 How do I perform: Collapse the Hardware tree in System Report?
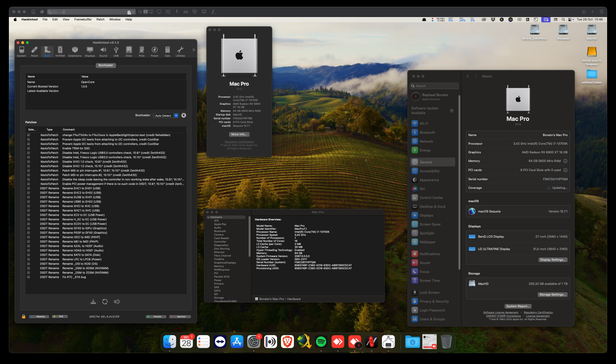(x=208, y=217)
